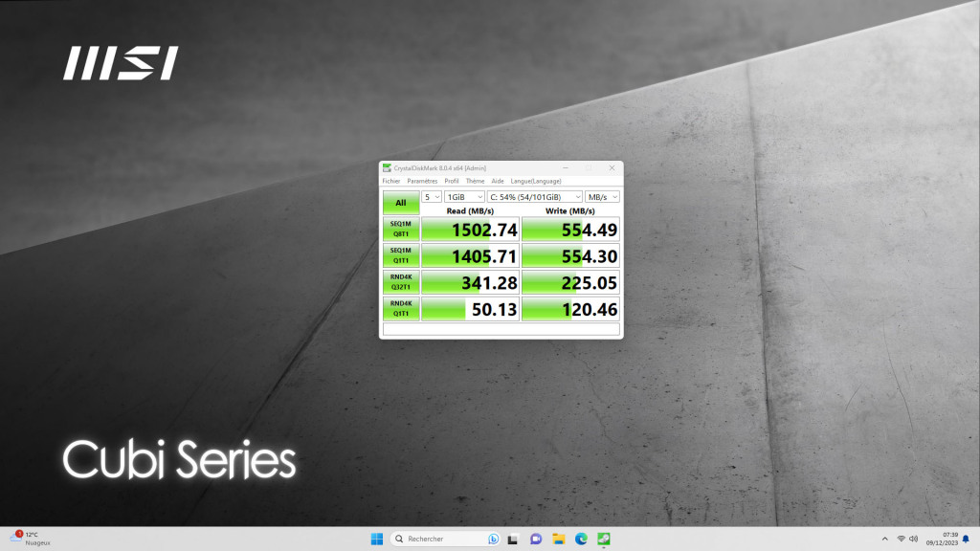
Task: Open the weather widget showing 12°C Nuageux
Action: point(30,539)
